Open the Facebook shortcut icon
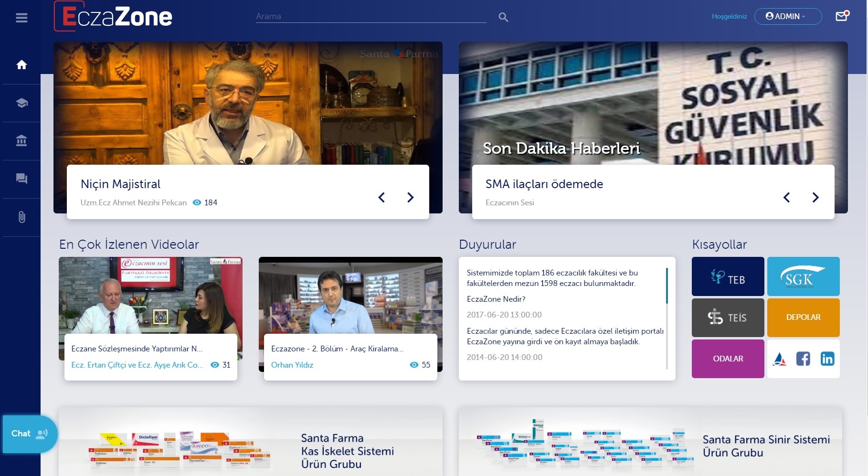This screenshot has height=476, width=868. pyautogui.click(x=803, y=359)
